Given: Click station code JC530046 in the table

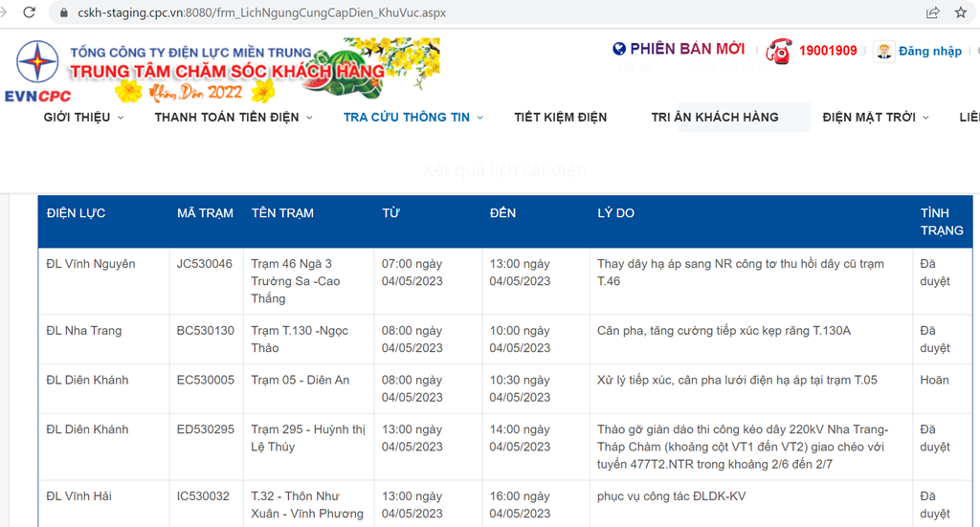Looking at the screenshot, I should (x=204, y=264).
